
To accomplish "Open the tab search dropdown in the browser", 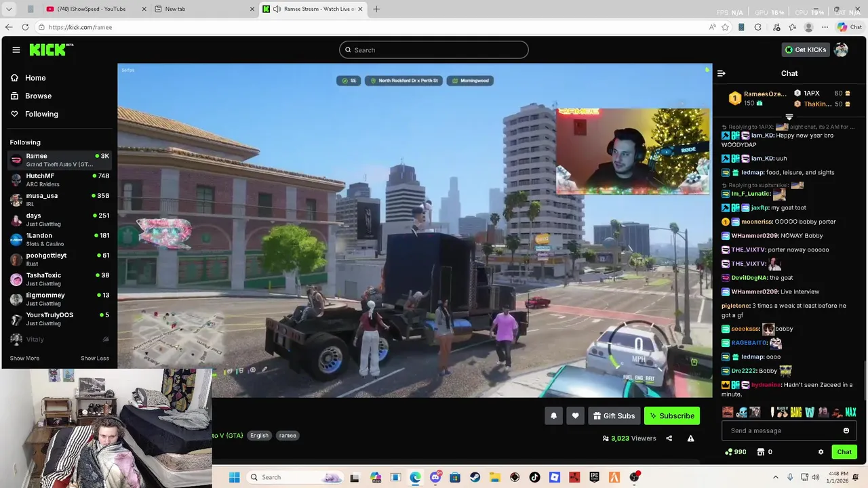I will pos(9,9).
